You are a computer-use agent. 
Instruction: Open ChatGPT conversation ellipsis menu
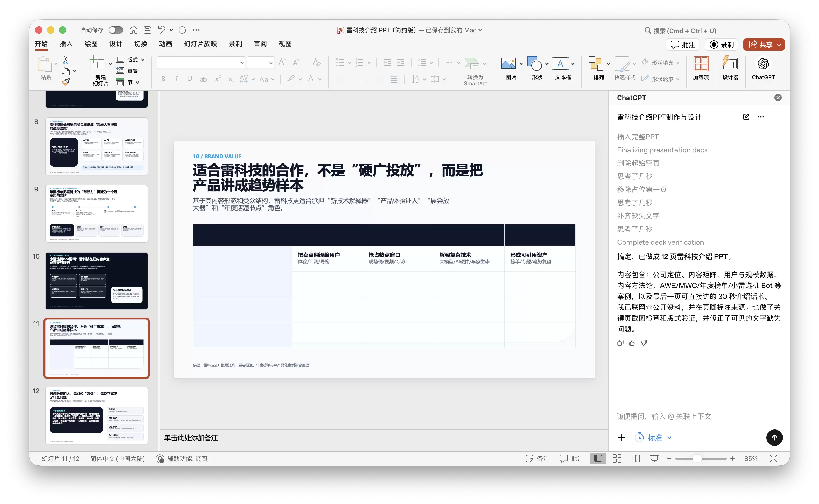click(761, 117)
